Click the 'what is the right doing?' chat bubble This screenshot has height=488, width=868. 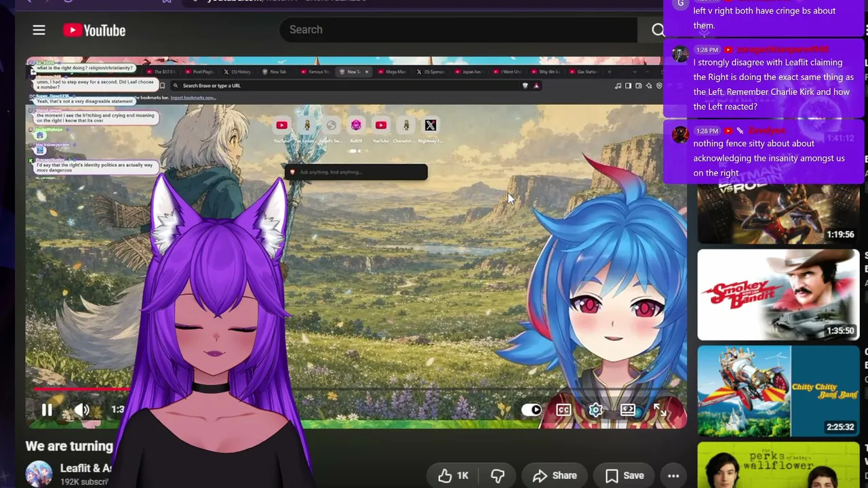(x=84, y=68)
